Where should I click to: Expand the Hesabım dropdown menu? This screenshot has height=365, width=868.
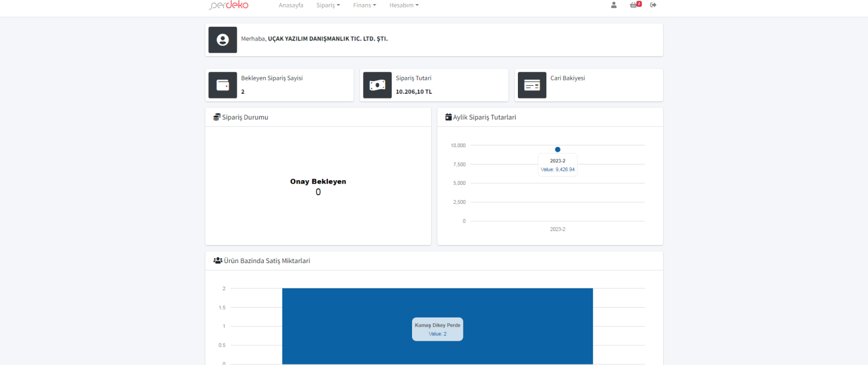point(403,5)
